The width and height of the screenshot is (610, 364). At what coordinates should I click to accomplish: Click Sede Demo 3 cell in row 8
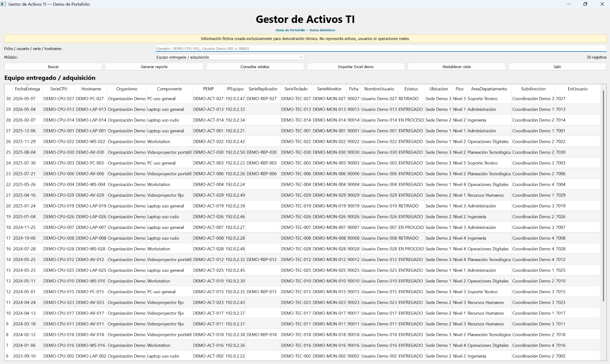click(438, 334)
